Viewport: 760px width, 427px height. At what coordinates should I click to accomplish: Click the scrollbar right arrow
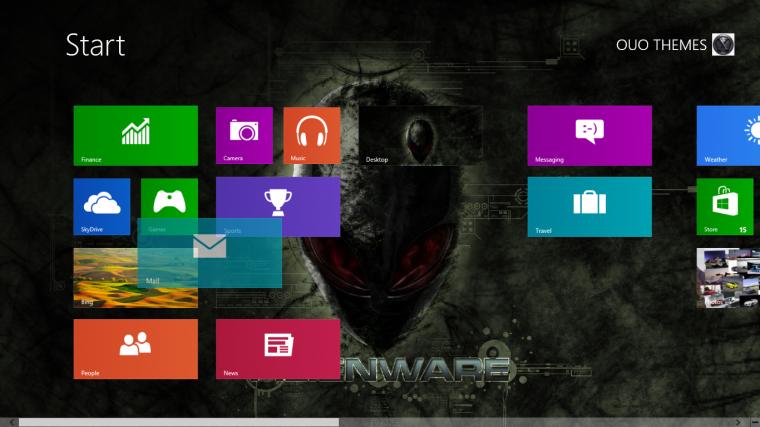738,423
